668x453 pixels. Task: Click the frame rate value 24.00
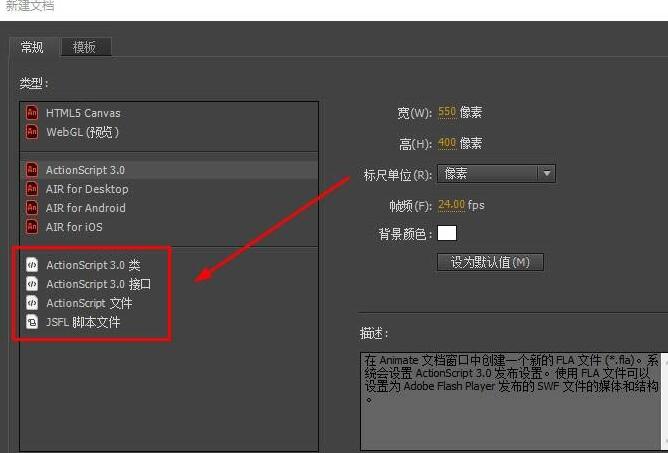point(452,205)
